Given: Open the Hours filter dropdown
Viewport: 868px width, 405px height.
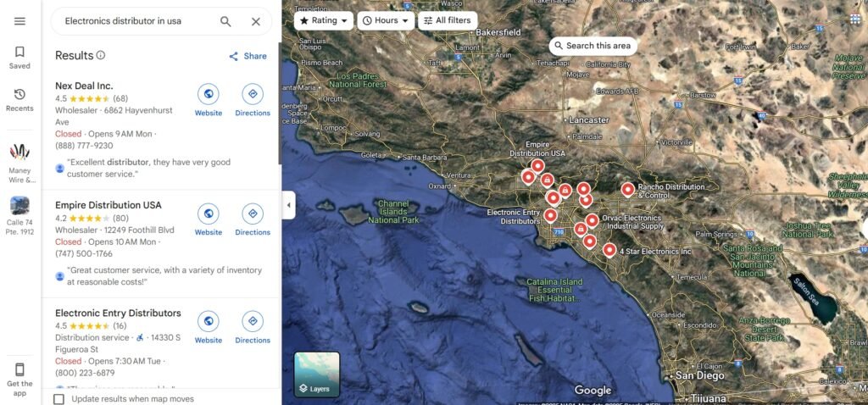Looking at the screenshot, I should click(x=386, y=20).
